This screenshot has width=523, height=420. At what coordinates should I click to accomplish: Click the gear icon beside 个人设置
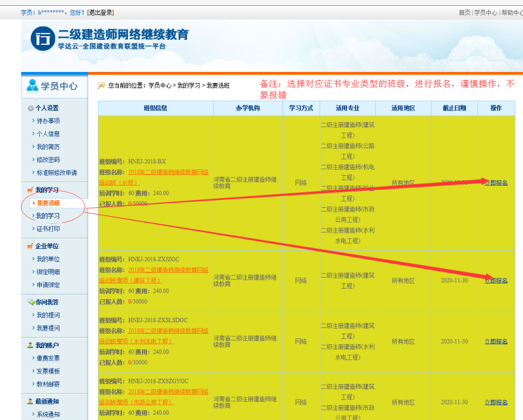(x=30, y=108)
